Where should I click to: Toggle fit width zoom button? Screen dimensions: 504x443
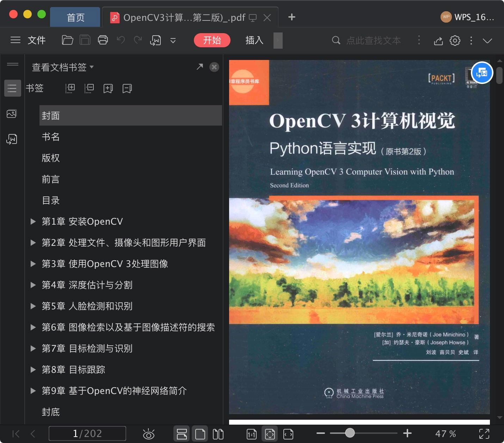point(288,434)
